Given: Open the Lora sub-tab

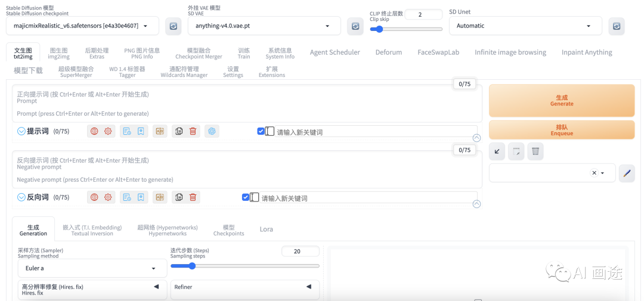Looking at the screenshot, I should click(266, 229).
